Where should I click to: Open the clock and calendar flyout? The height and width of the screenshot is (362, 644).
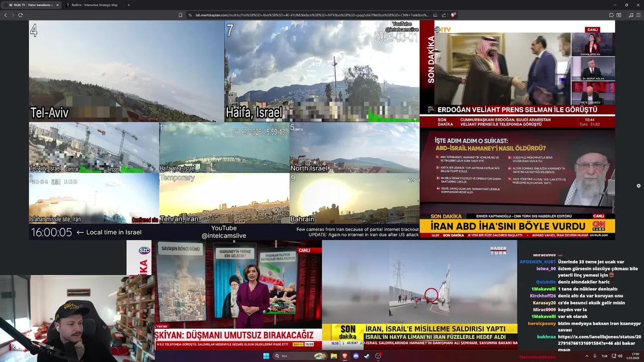coord(633,356)
